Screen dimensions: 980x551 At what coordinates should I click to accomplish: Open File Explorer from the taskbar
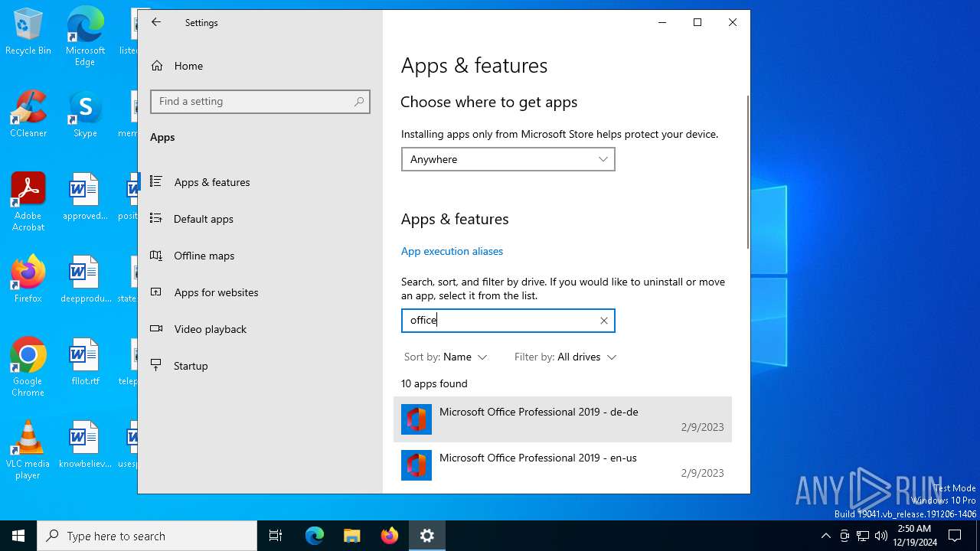pos(352,536)
